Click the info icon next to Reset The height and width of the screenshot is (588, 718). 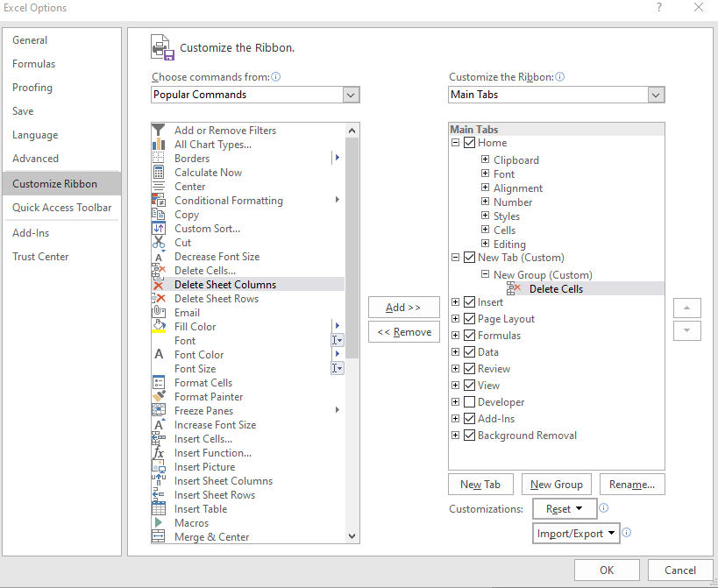click(x=604, y=508)
